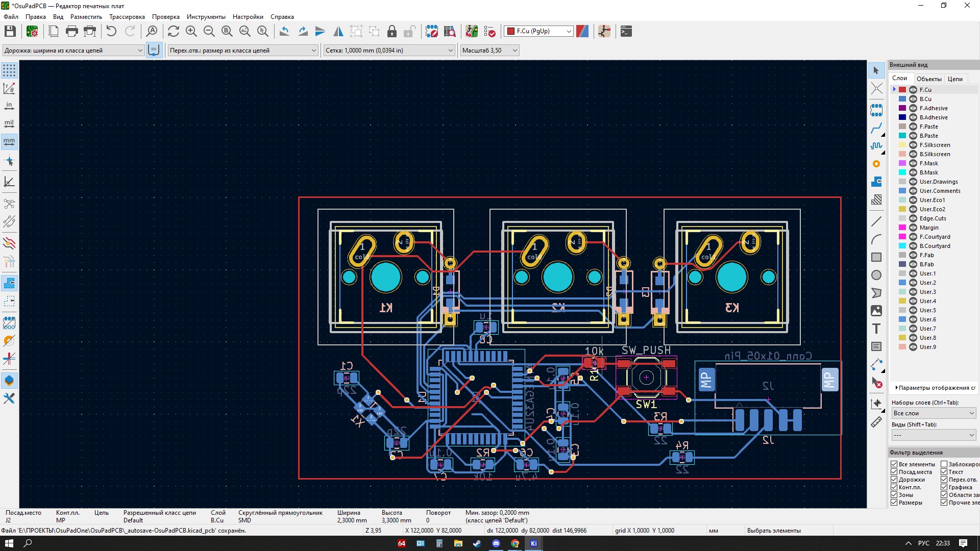Hide the B.Fab layer
The image size is (980, 551).
(x=913, y=264)
